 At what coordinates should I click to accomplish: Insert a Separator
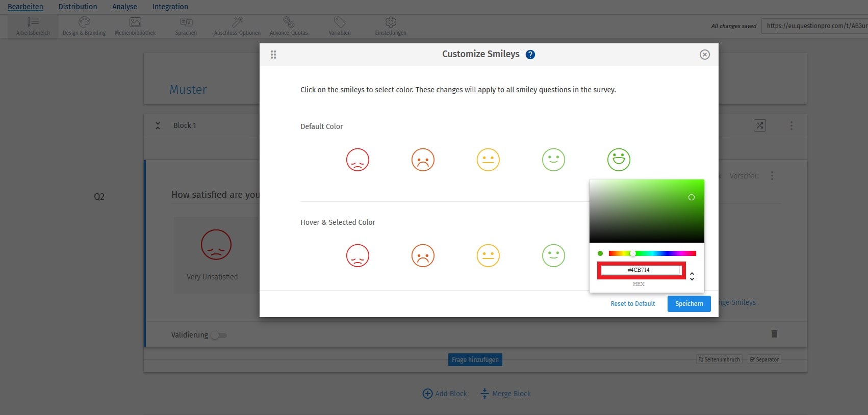coord(764,359)
